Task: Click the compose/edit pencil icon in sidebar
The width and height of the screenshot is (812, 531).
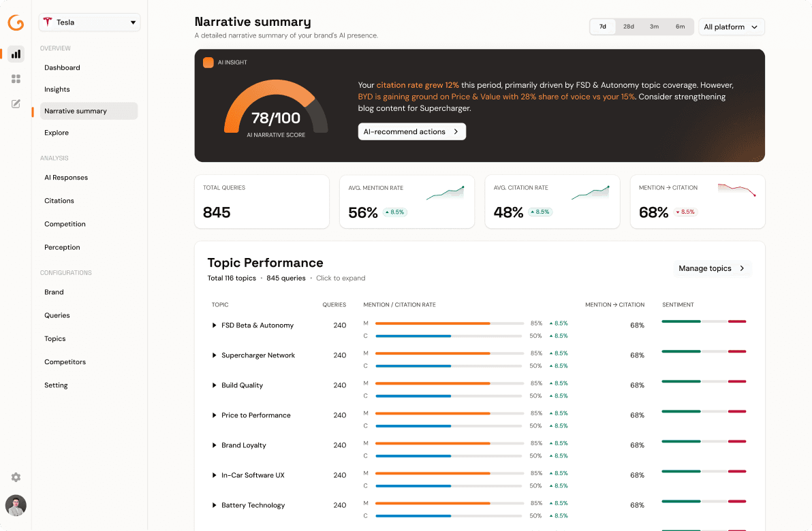Action: (x=15, y=103)
